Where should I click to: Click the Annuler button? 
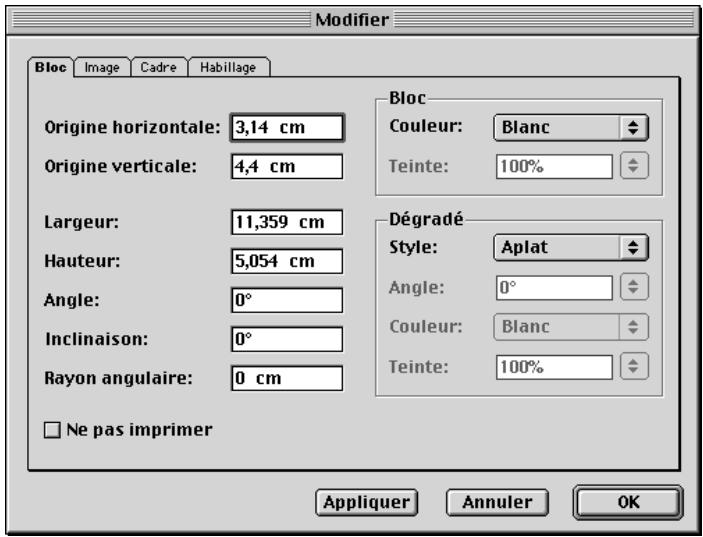497,502
